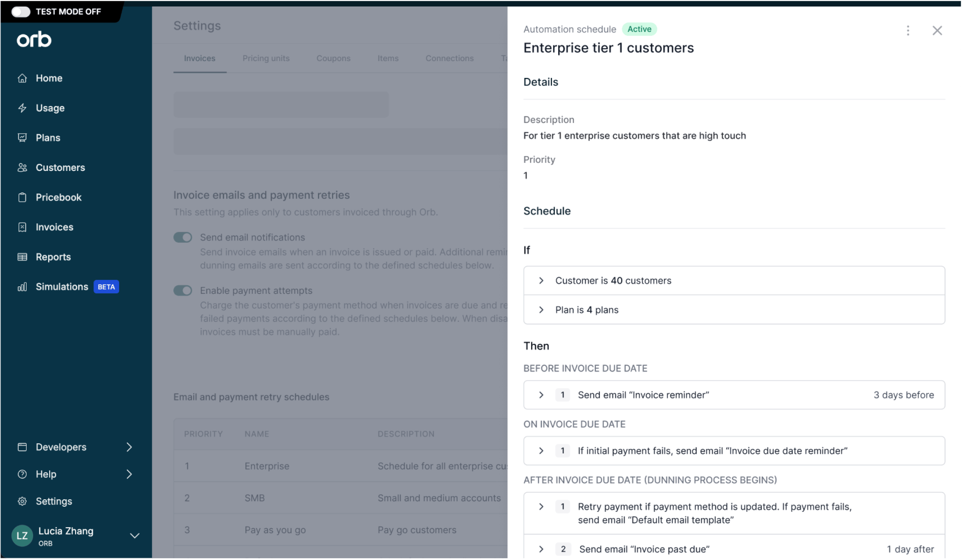Click the Invoices icon in sidebar

pos(22,227)
